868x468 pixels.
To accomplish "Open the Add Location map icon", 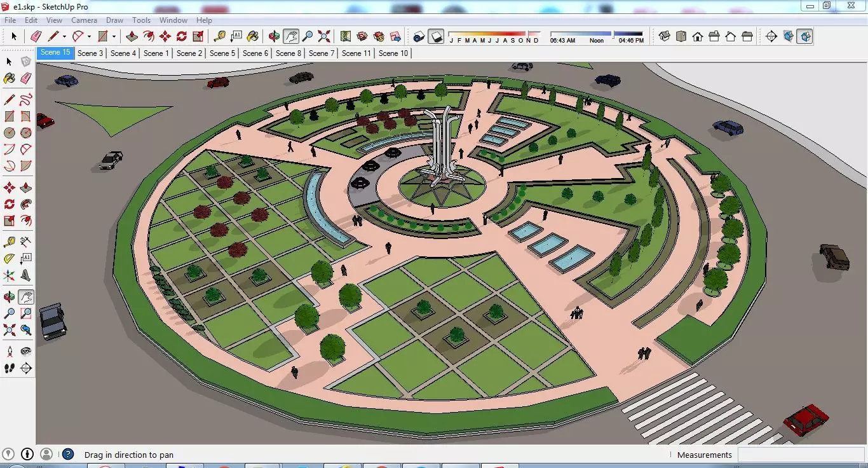I will tap(346, 36).
